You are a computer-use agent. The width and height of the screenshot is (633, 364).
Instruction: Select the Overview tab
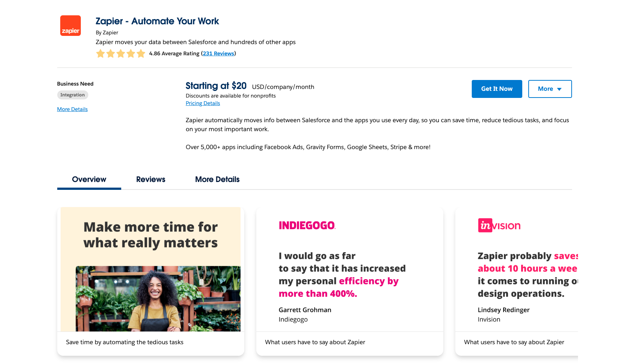tap(89, 179)
